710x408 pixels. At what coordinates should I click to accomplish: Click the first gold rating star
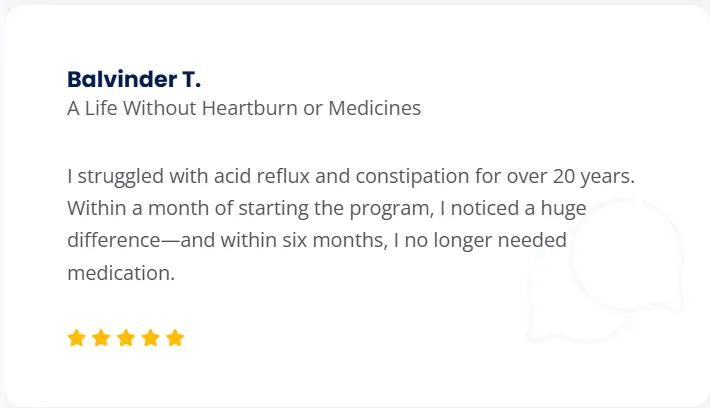[77, 338]
